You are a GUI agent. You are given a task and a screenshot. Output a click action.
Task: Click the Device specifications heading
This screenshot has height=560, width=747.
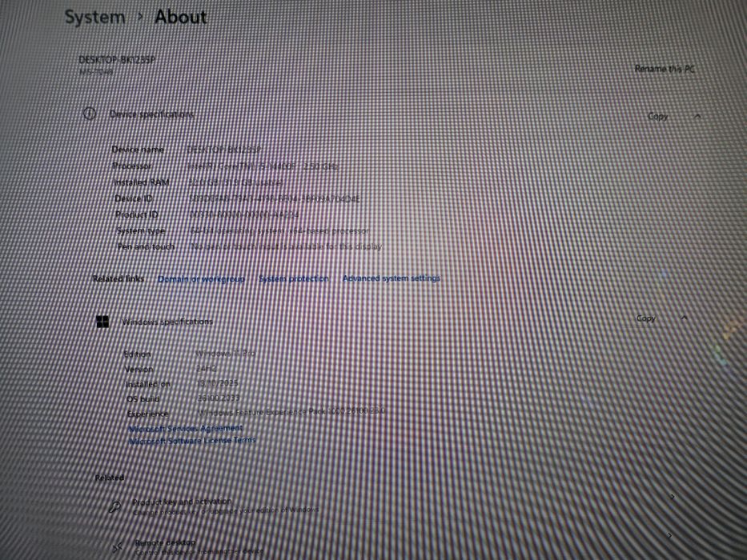(151, 114)
